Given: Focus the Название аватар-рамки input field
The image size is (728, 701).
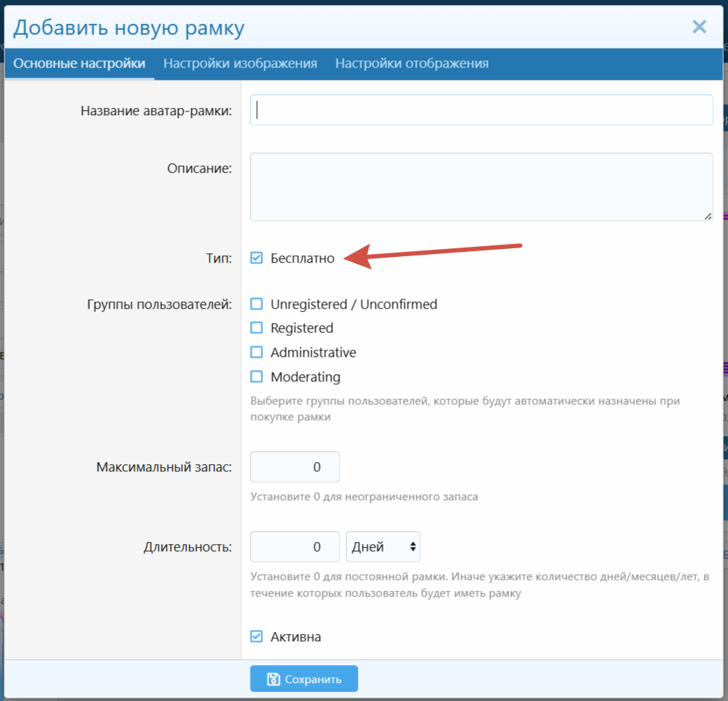Looking at the screenshot, I should point(481,110).
